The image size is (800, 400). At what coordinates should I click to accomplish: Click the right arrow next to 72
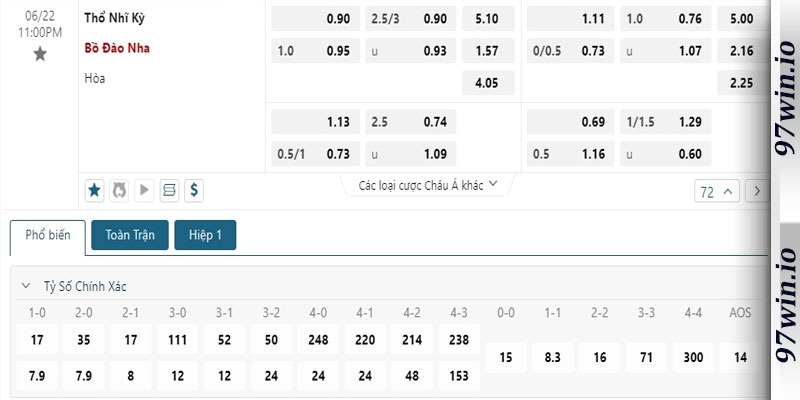pyautogui.click(x=757, y=191)
